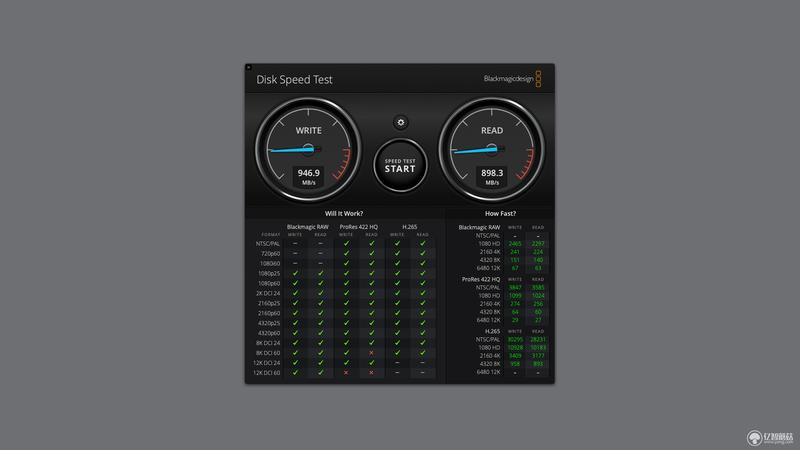Click '6480 12K' label in the H.265 How Fast section
The width and height of the screenshot is (800, 450).
(488, 372)
